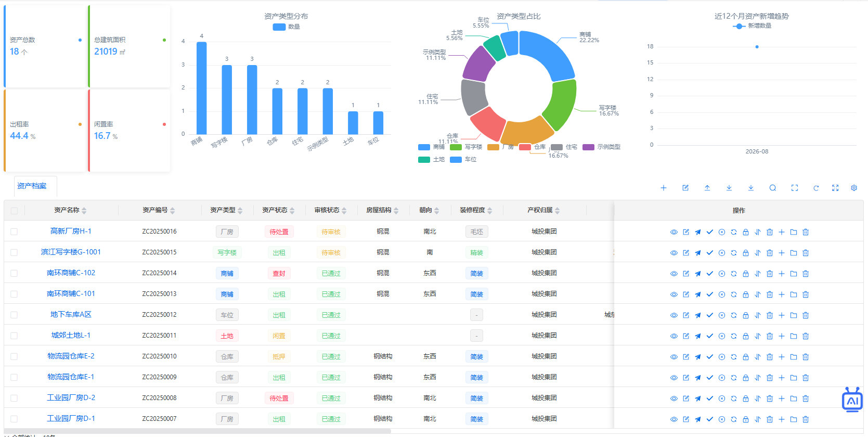The width and height of the screenshot is (868, 437).
Task: Open asset link 物流园仓库E-1
Action: pos(71,377)
